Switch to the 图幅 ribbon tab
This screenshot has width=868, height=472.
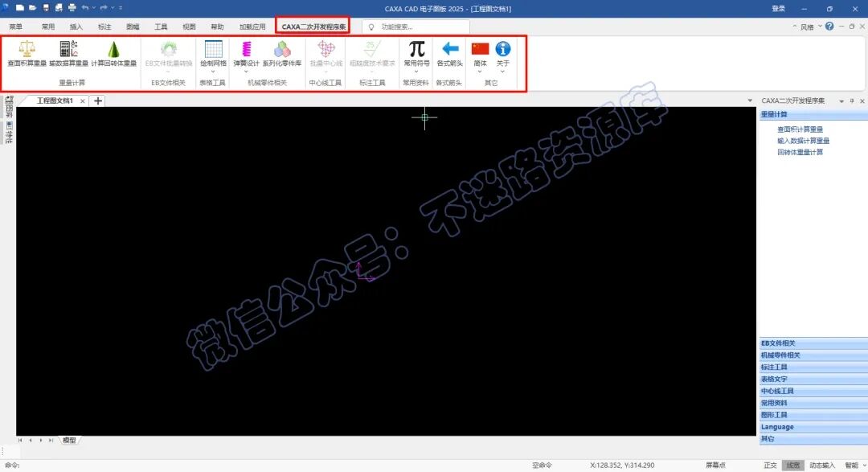click(133, 27)
